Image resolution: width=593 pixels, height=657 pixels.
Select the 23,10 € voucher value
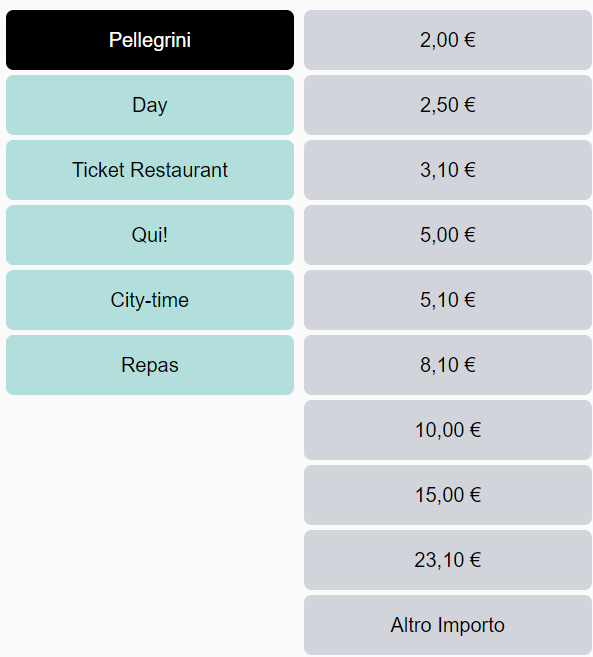coord(448,560)
